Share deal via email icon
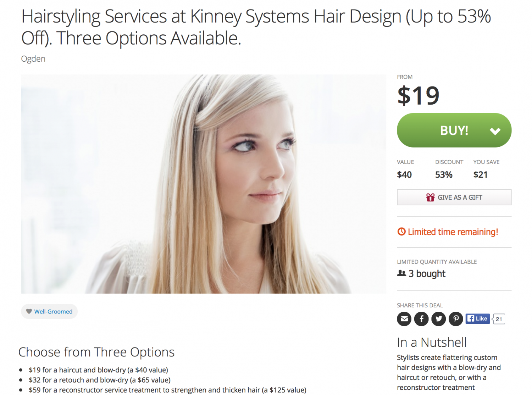The image size is (532, 395). pos(404,319)
